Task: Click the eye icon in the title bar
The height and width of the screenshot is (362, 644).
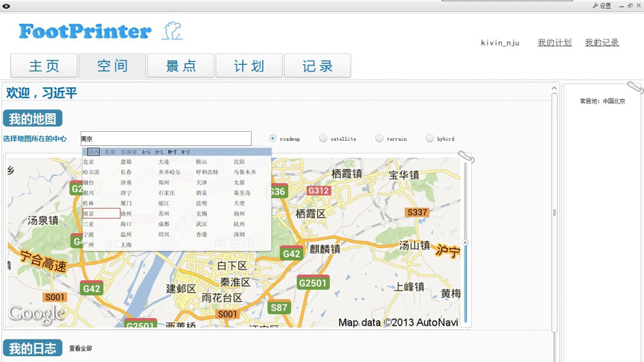Action: click(x=6, y=6)
